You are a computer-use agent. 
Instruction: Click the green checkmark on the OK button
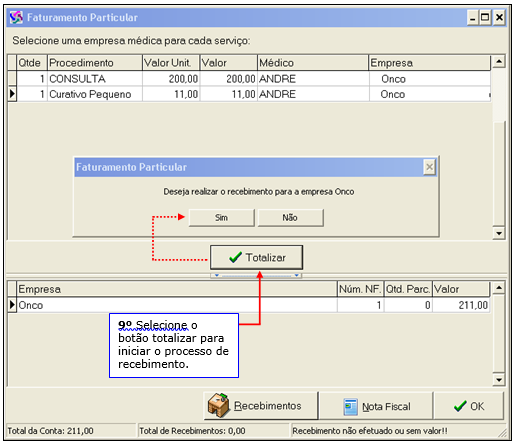460,406
